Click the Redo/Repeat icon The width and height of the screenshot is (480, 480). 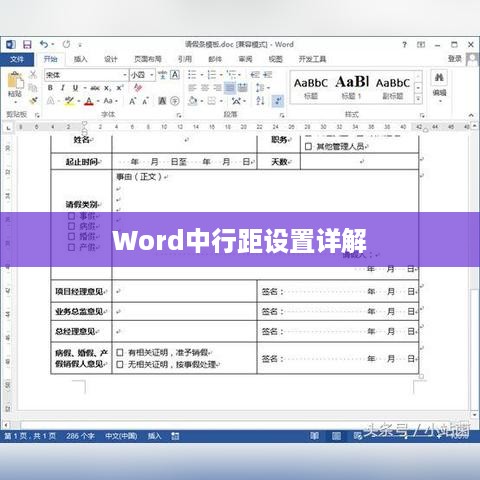point(67,44)
